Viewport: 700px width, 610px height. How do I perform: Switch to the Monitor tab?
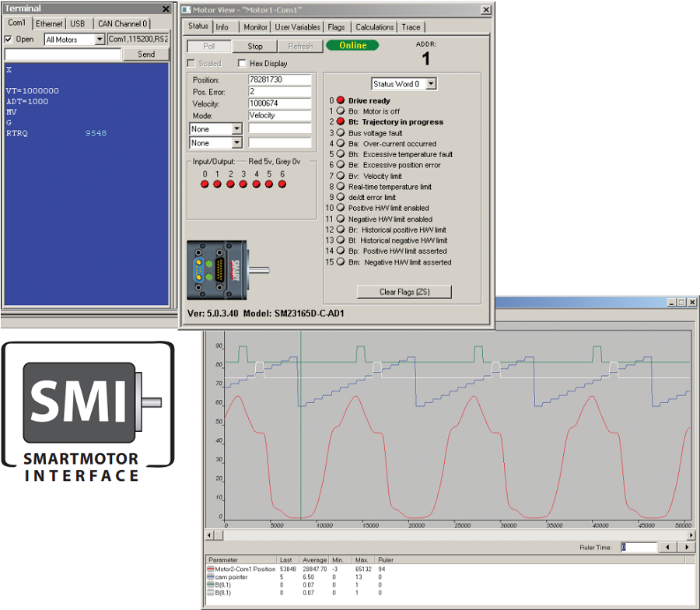pos(255,27)
